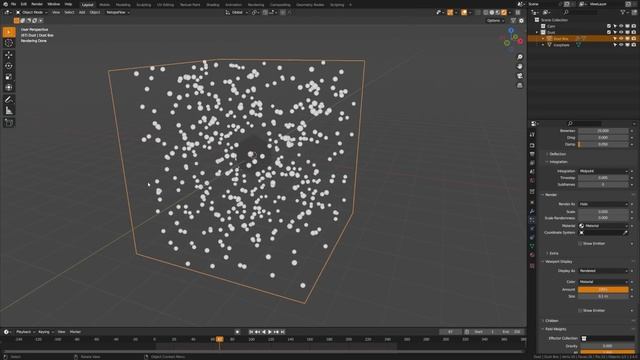Open the viewport Options popover
Screen dimensions: 640x360
tap(495, 20)
